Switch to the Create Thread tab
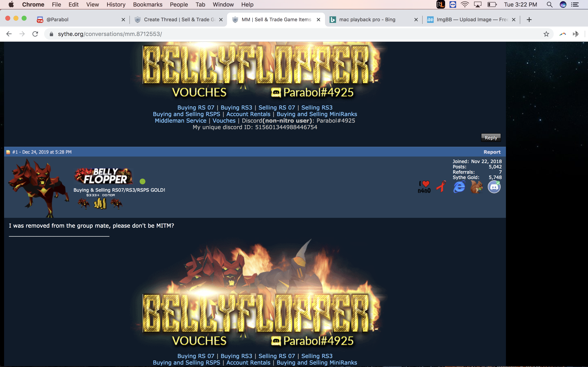 178,20
